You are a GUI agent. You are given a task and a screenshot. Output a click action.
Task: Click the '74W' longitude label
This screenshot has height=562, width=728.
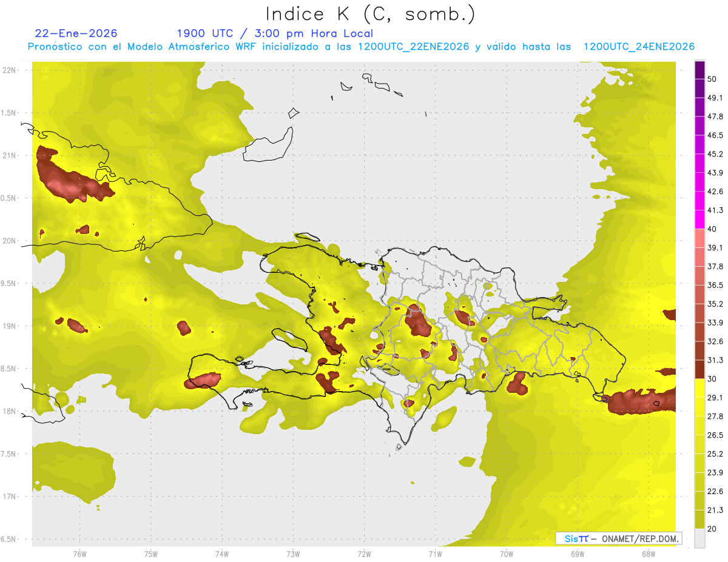click(x=221, y=554)
